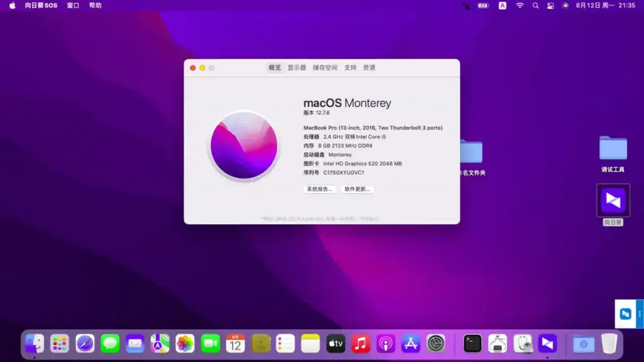Screen dimensions: 644x362
Task: Click the partially hidden desktop folder
Action: (x=471, y=151)
